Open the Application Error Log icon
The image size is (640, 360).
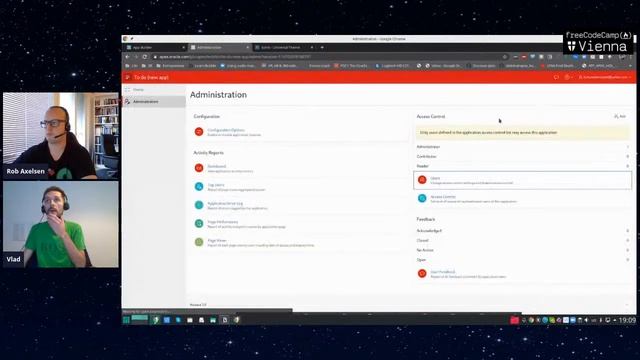point(199,205)
